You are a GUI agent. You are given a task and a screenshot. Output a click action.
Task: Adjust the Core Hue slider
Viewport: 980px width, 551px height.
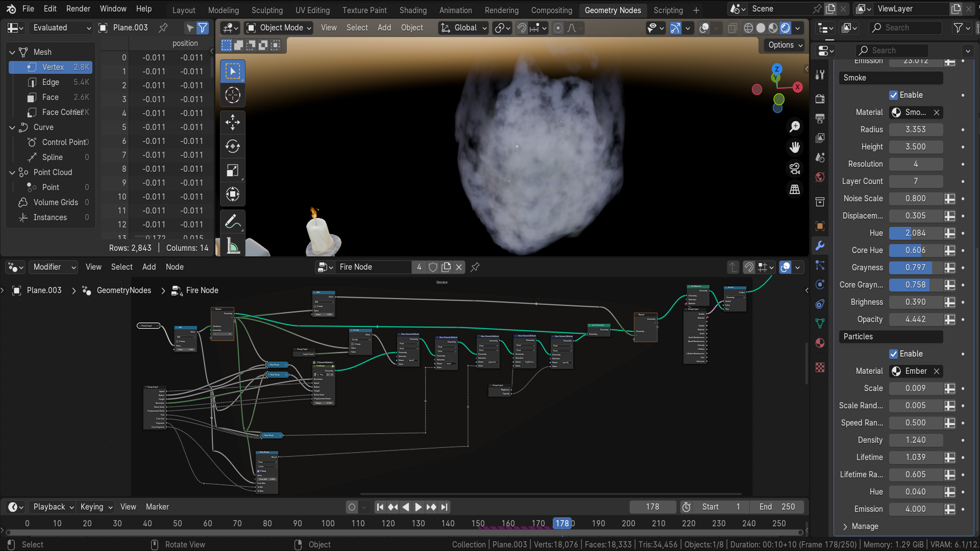916,251
